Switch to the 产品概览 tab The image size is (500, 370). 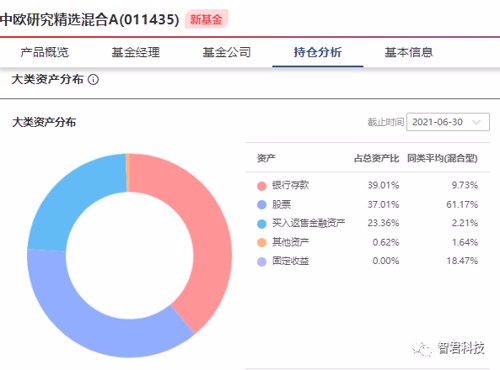pyautogui.click(x=45, y=52)
